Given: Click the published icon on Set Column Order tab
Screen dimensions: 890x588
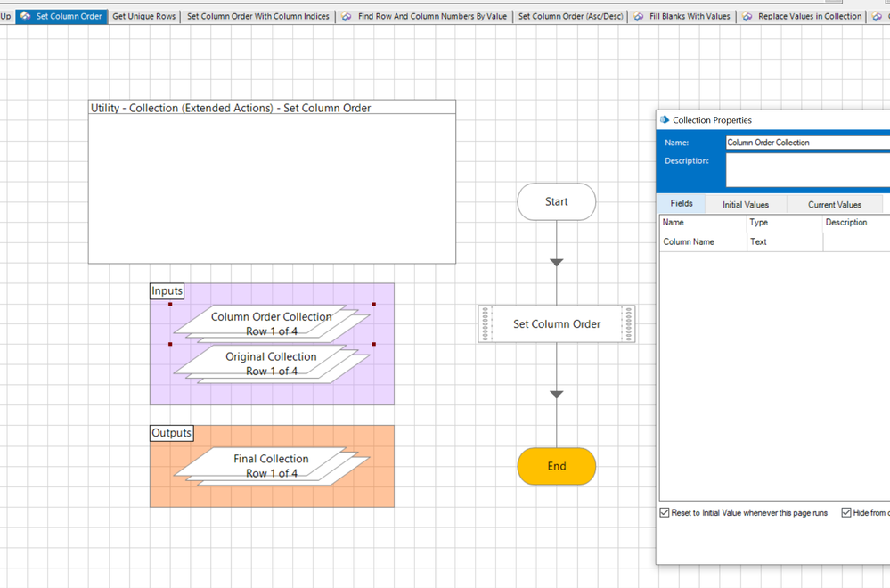Looking at the screenshot, I should pos(26,16).
